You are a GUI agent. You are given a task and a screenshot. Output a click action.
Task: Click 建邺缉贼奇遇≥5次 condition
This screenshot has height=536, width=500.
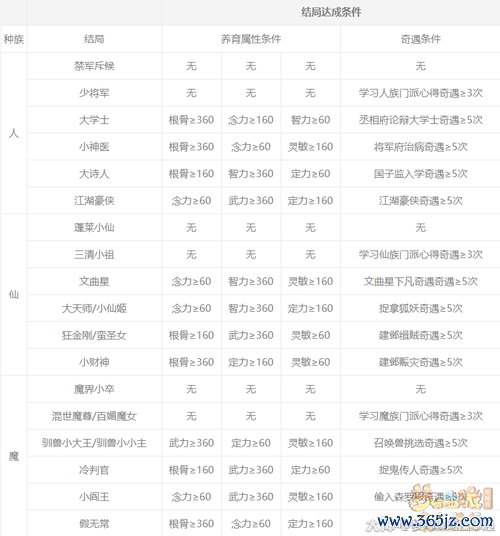pyautogui.click(x=420, y=335)
